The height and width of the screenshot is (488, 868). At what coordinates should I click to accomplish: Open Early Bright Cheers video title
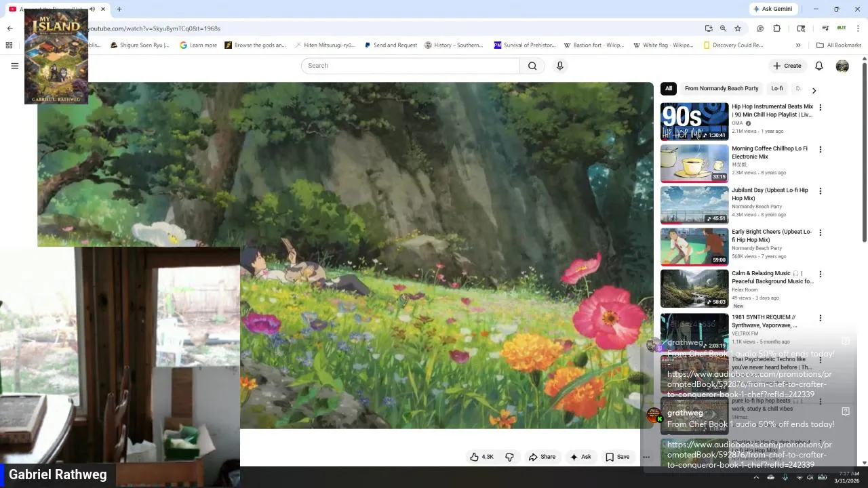pos(771,236)
